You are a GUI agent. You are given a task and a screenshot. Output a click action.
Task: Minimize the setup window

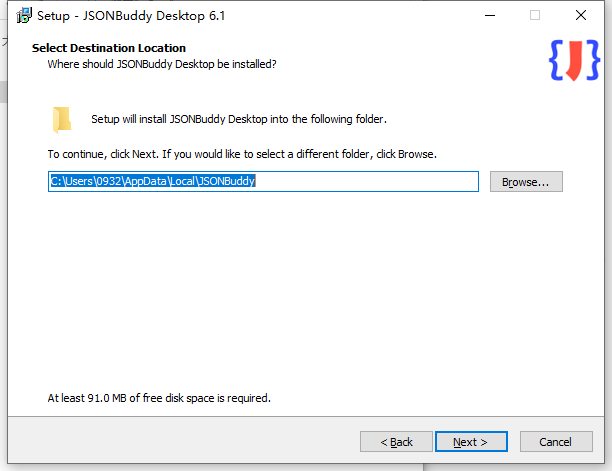tap(490, 16)
